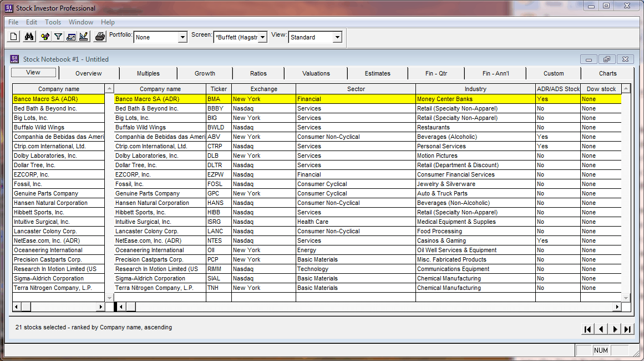Click the new blank document toolbar icon
This screenshot has height=361, width=644.
click(x=14, y=37)
